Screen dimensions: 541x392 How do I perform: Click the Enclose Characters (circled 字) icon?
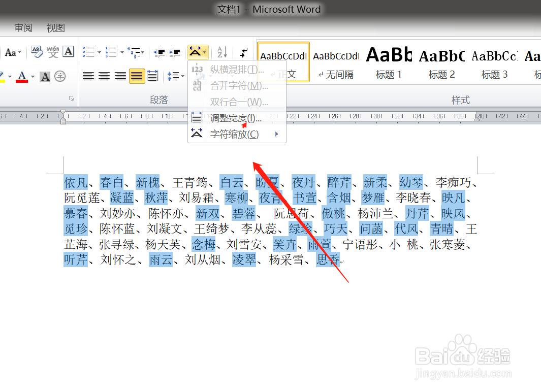click(x=60, y=76)
